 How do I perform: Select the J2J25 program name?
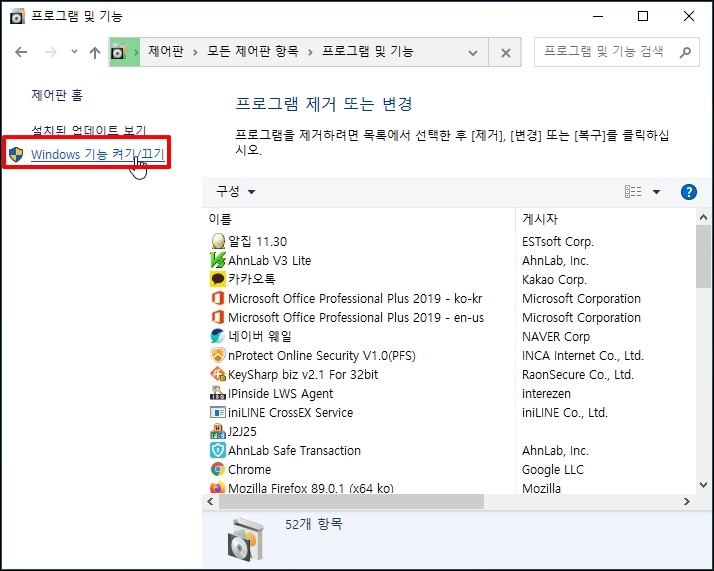click(242, 432)
